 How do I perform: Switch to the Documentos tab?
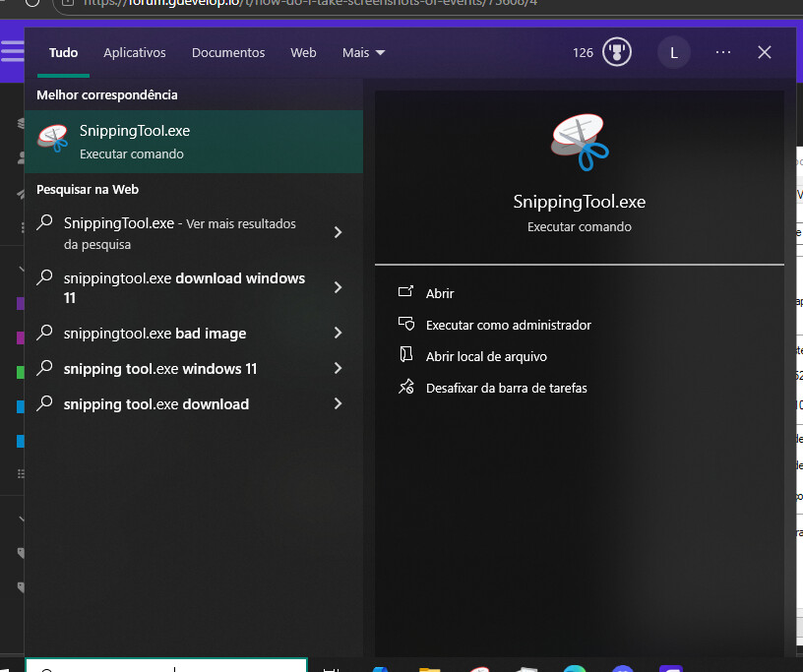pyautogui.click(x=228, y=53)
